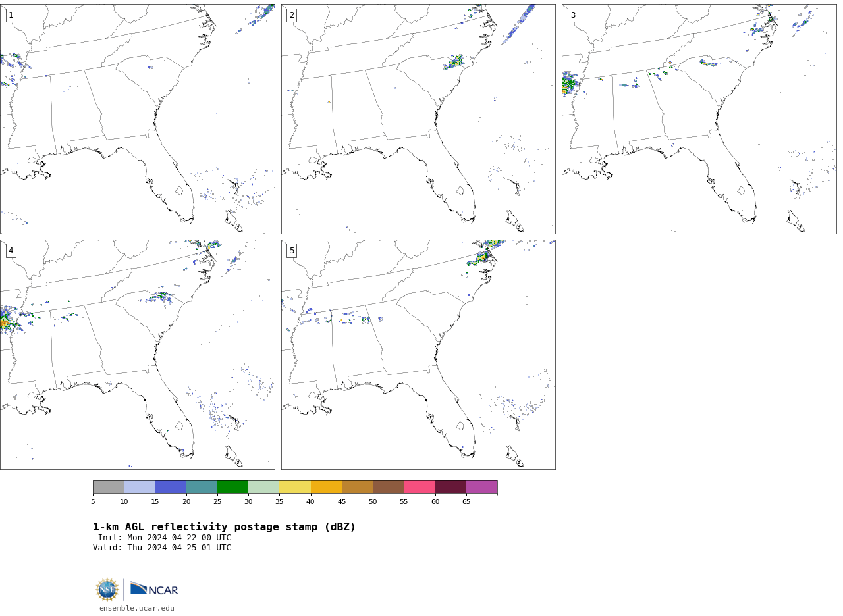Click the NCAR logo
This screenshot has width=843, height=616.
[154, 590]
